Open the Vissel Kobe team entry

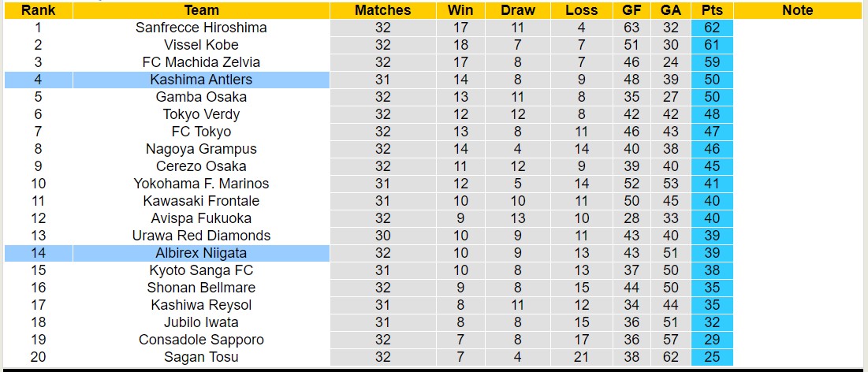tap(201, 45)
